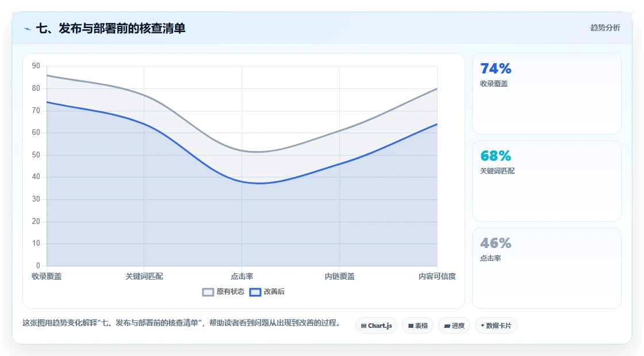Click the diamond icon inside the 数据卡片 tag
Image resolution: width=644 pixels, height=356 pixels.
482,326
